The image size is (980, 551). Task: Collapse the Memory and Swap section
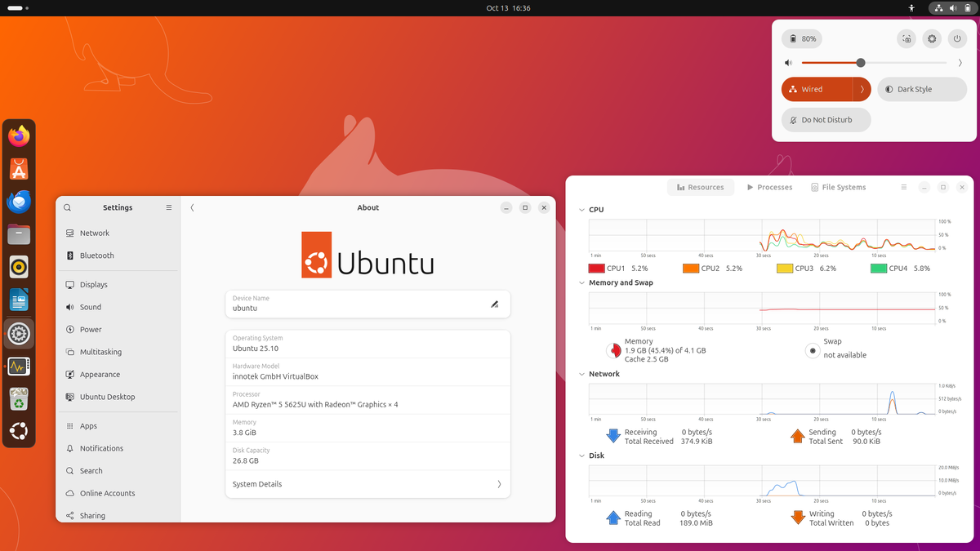(x=581, y=282)
